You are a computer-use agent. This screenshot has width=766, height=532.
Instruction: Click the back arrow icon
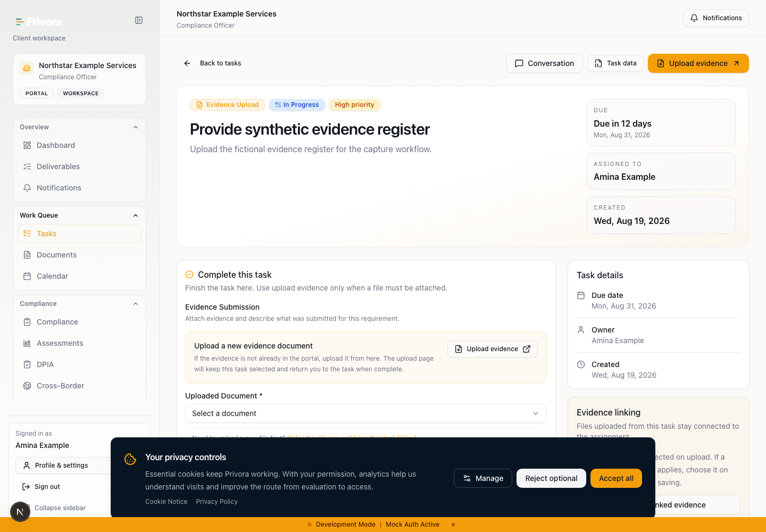pyautogui.click(x=187, y=63)
